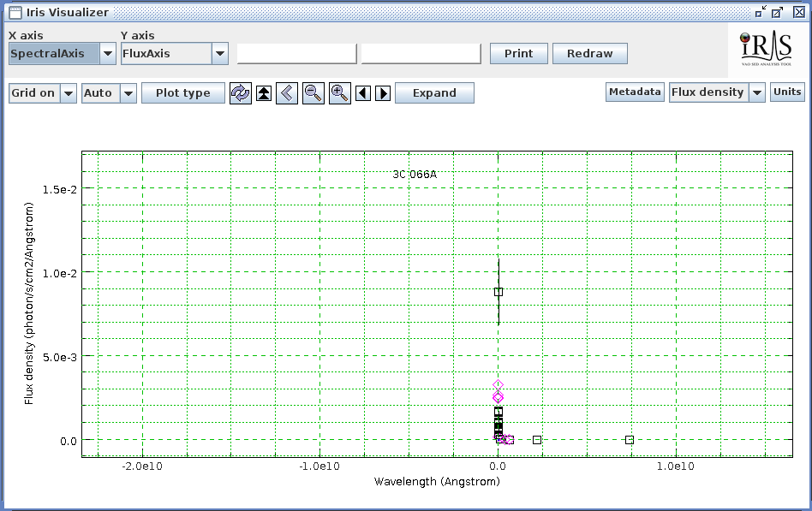This screenshot has width=812, height=511.
Task: Click the second empty text field beside Print
Action: [x=421, y=53]
